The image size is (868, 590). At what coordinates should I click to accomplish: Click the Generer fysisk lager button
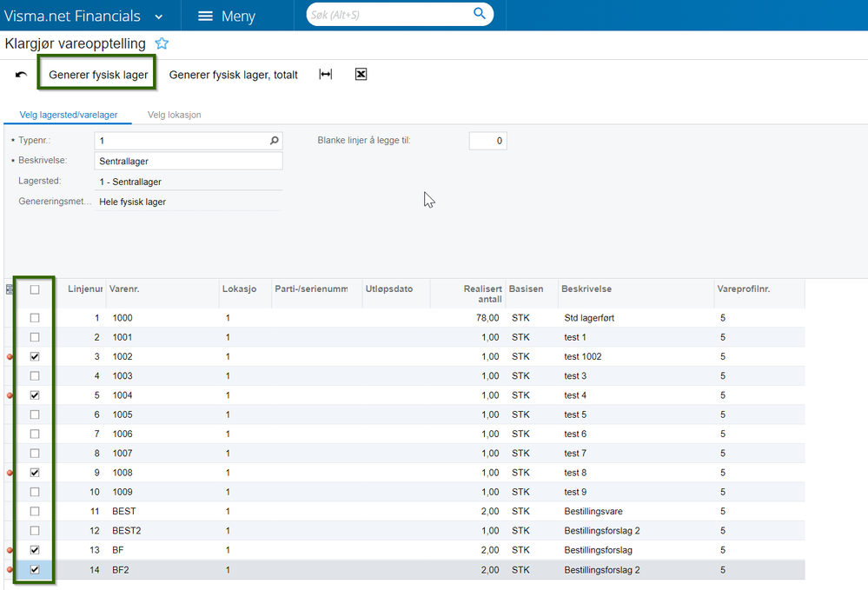pyautogui.click(x=98, y=75)
